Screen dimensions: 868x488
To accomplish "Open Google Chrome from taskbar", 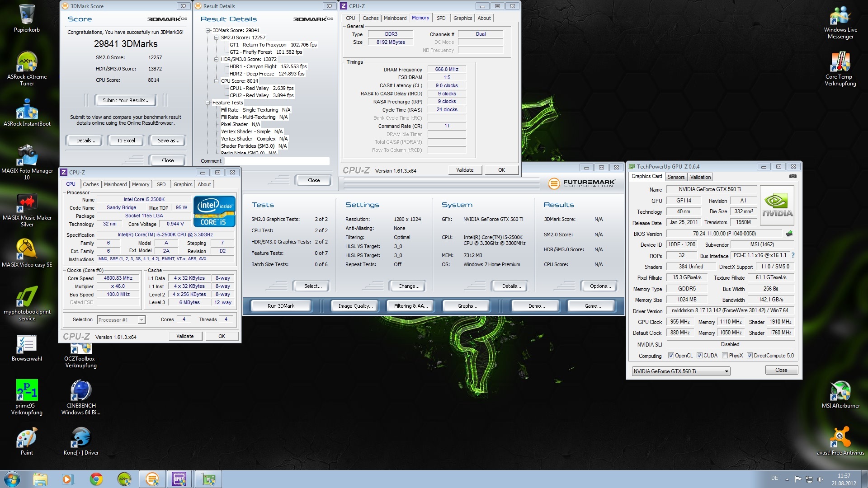I will click(96, 479).
